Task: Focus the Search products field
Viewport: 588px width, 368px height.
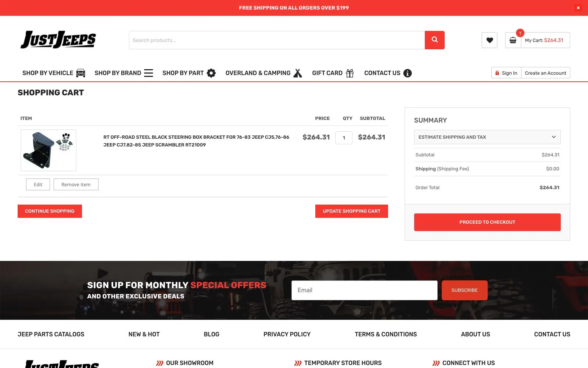Action: (x=277, y=40)
